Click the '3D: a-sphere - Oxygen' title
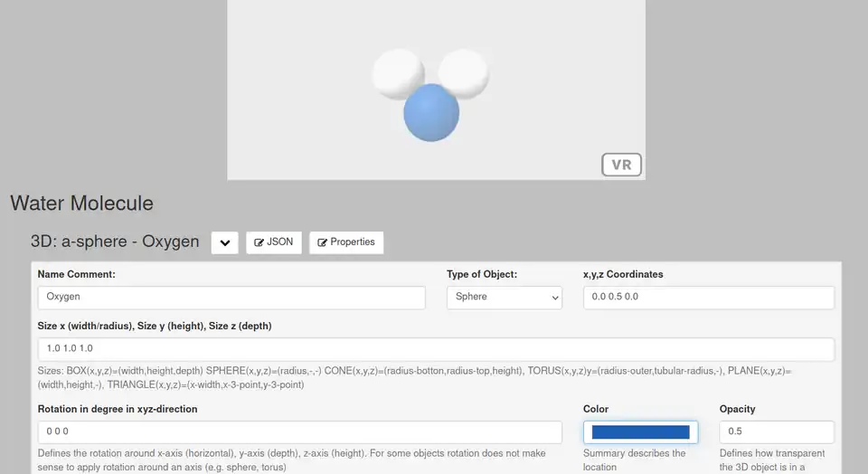This screenshot has width=868, height=474. (115, 242)
